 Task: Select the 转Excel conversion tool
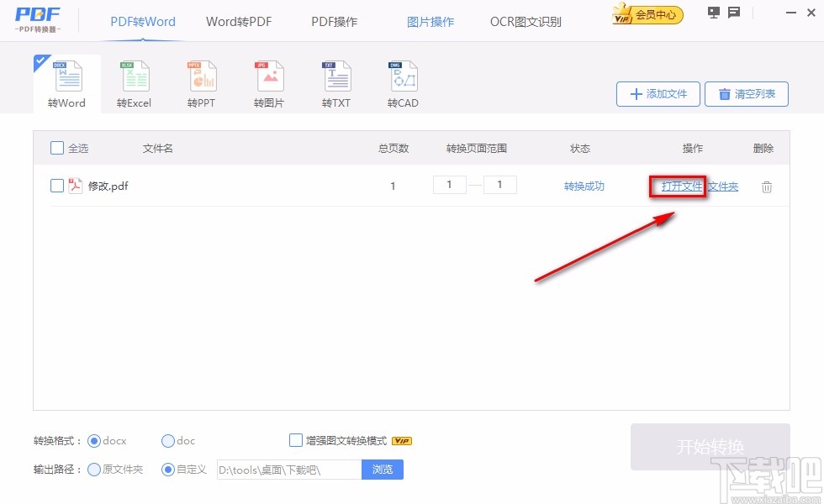pyautogui.click(x=134, y=81)
